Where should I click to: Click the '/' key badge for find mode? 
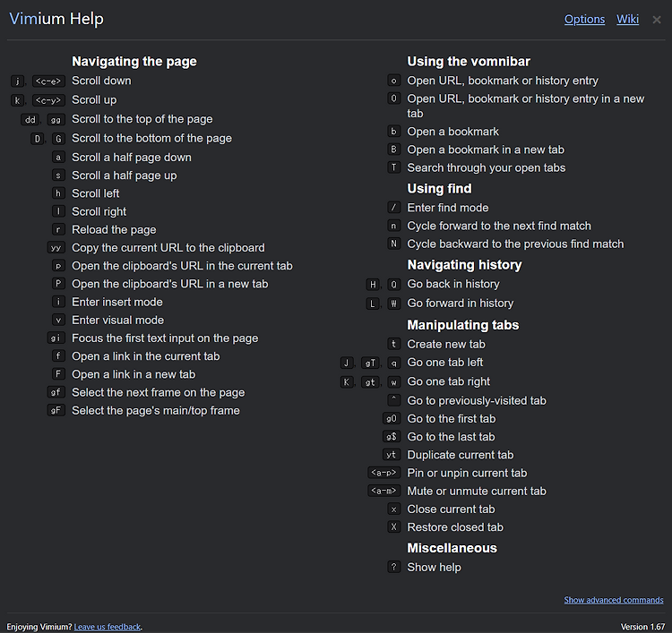[393, 208]
